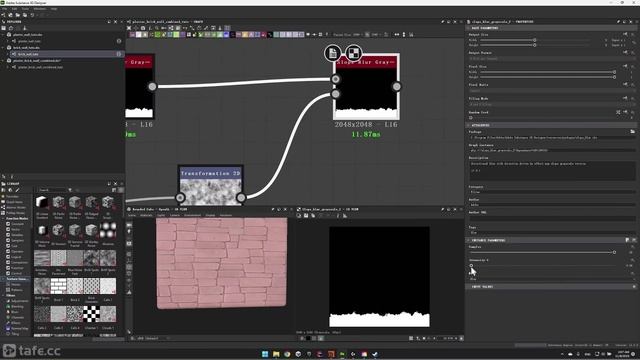The image size is (640, 360).
Task: Open Windows Start menu on taskbar
Action: pyautogui.click(x=265, y=354)
